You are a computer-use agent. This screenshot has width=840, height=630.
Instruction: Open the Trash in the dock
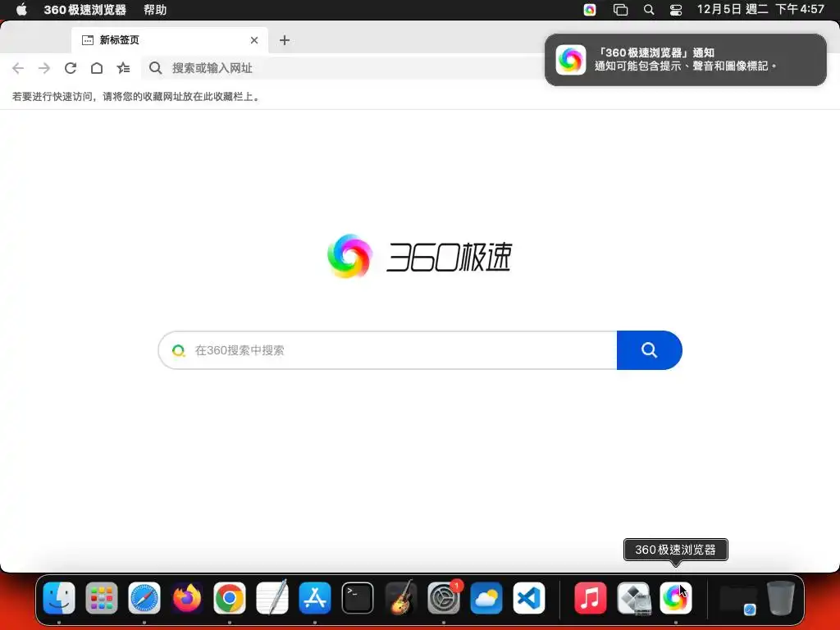[x=781, y=598]
